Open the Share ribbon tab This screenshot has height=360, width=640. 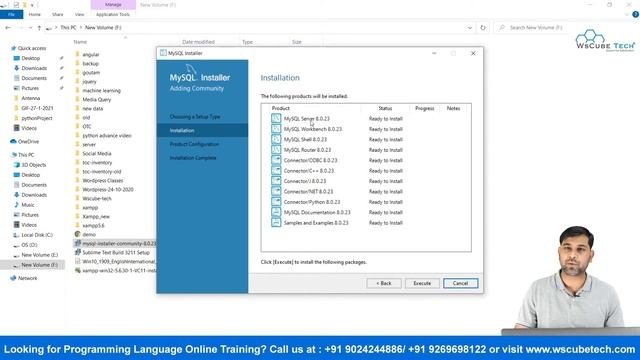(58, 14)
